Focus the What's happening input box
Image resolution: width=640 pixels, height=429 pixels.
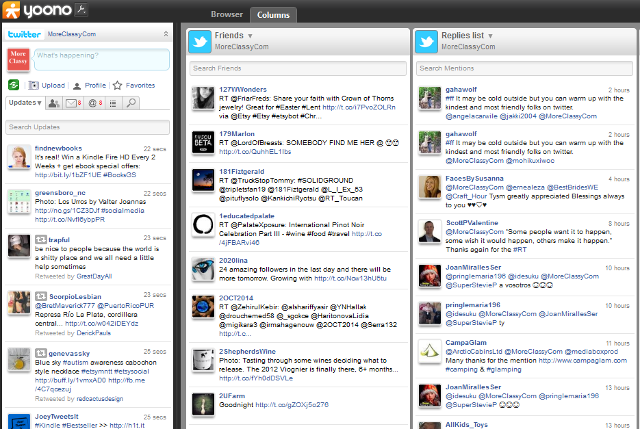point(101,60)
